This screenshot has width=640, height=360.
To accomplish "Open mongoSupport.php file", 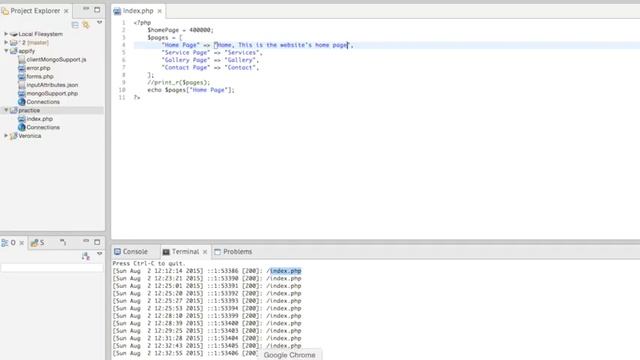I will pos(52,93).
